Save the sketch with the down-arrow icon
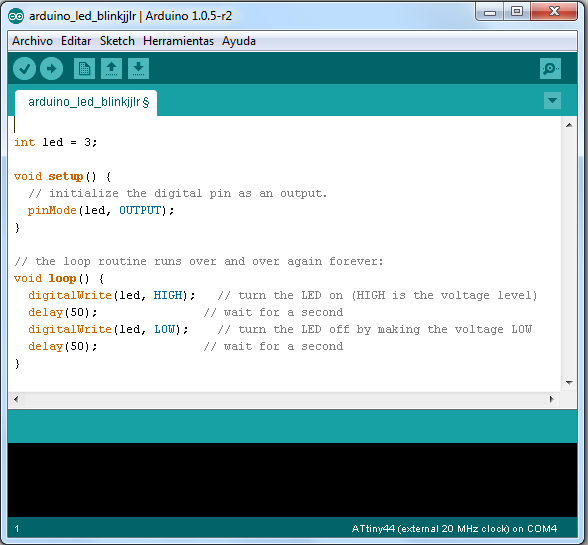588x545 pixels. coord(138,69)
